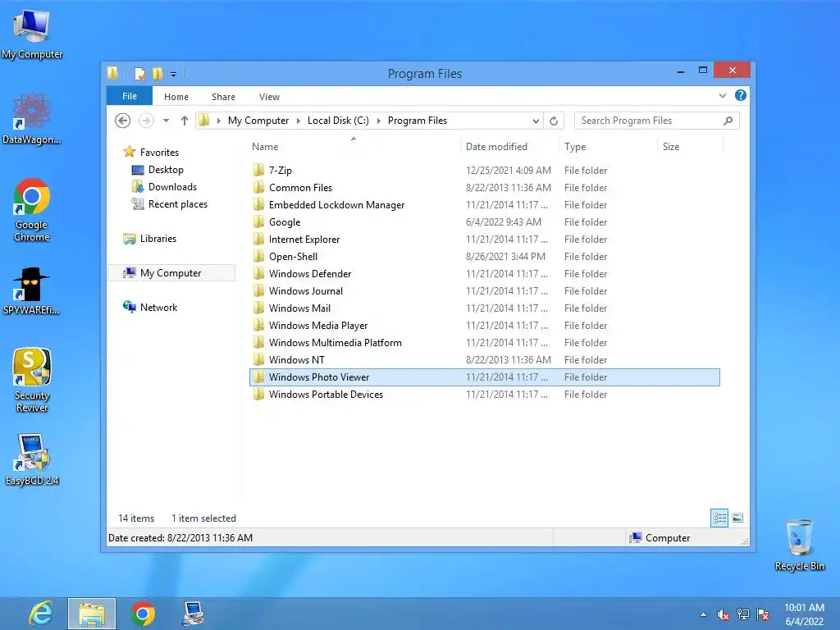Select Network in the navigation pane
Screen dimensions: 840x630
(151, 308)
